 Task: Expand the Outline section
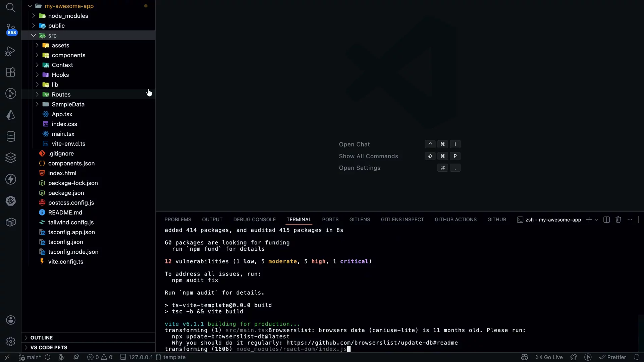coord(26,338)
